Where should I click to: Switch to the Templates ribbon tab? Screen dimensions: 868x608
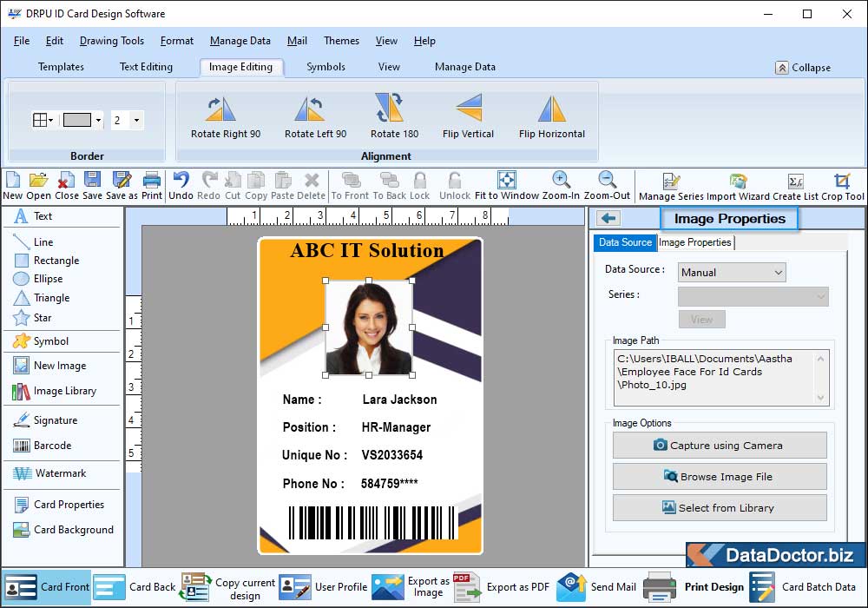pyautogui.click(x=61, y=67)
